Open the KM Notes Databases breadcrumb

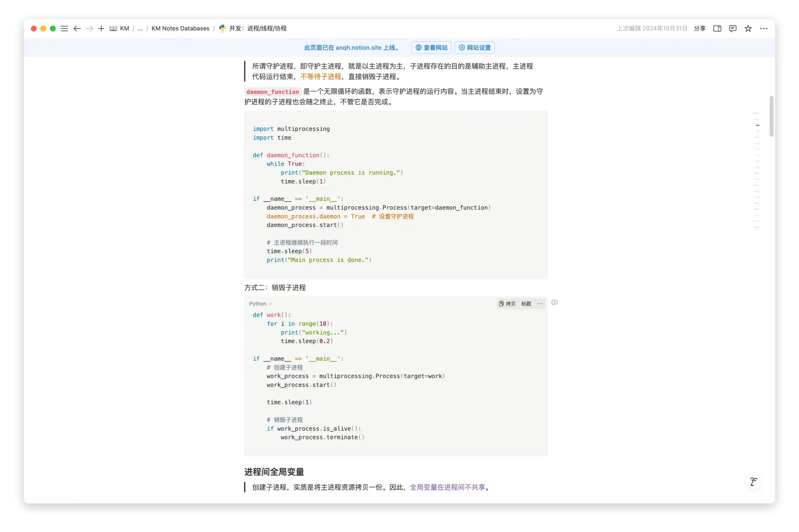(180, 28)
